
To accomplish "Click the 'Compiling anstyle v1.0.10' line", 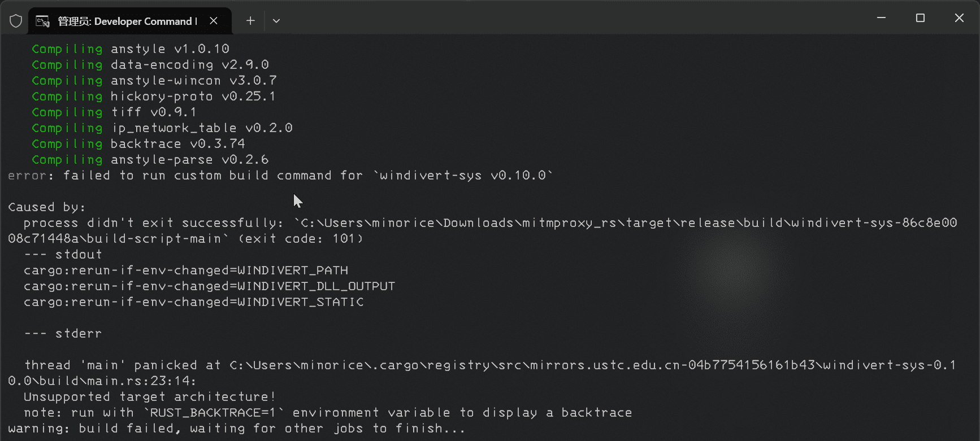I will point(130,49).
